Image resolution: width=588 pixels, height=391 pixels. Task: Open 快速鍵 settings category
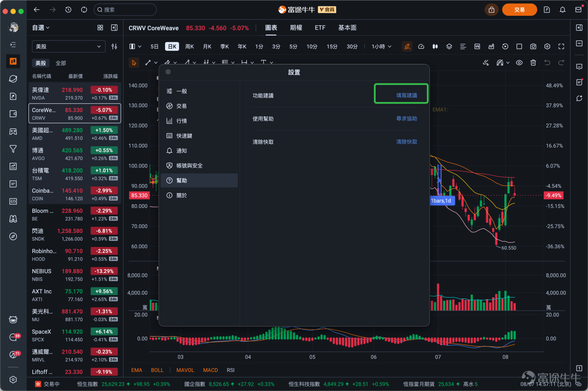tap(199, 136)
